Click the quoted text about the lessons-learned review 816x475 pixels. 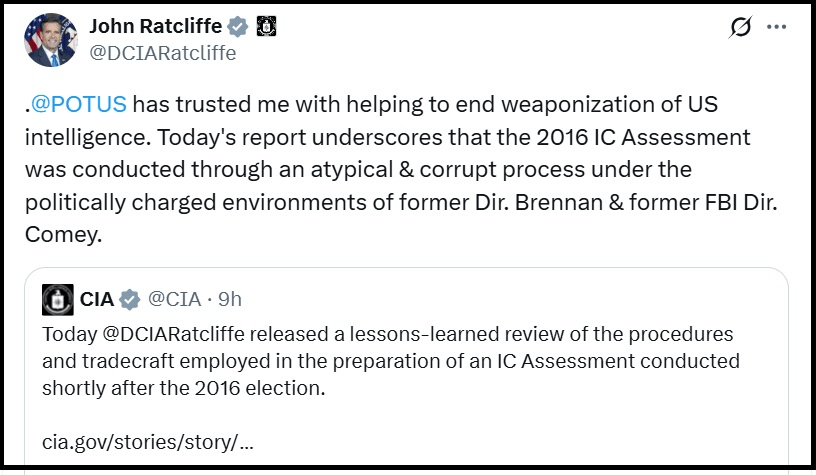tap(400, 360)
